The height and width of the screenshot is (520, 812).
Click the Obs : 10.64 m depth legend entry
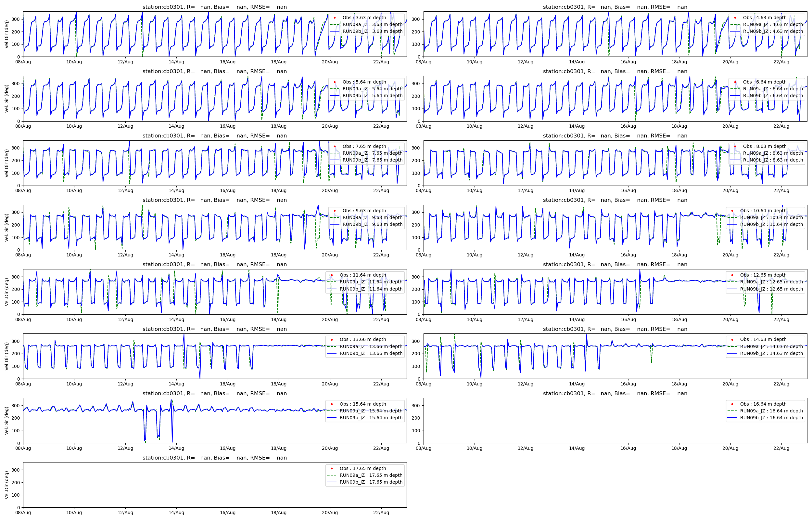(x=763, y=210)
